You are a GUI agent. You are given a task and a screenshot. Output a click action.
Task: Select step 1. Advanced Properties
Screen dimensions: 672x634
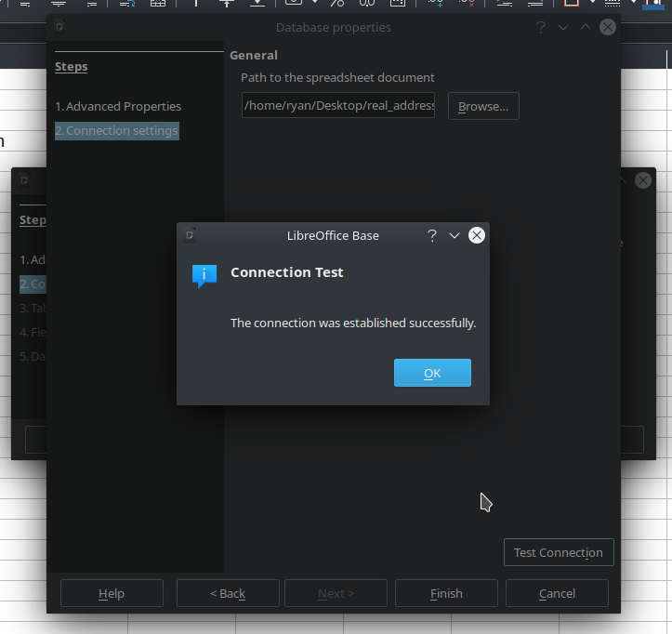coord(118,106)
